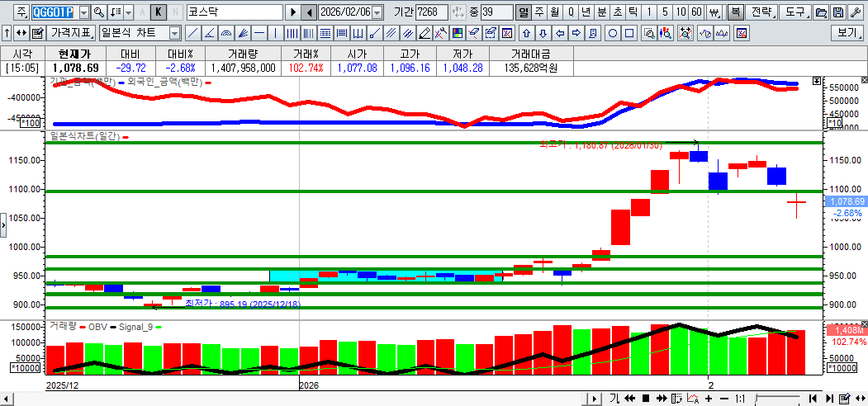This screenshot has height=406, width=868.
Task: Select the ellipse shape drawing tool
Action: pyautogui.click(x=613, y=33)
